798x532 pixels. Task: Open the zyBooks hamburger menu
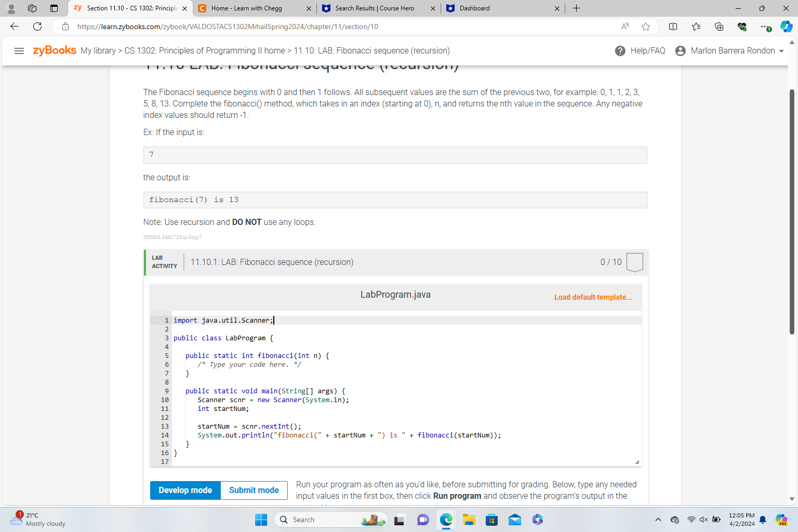19,50
